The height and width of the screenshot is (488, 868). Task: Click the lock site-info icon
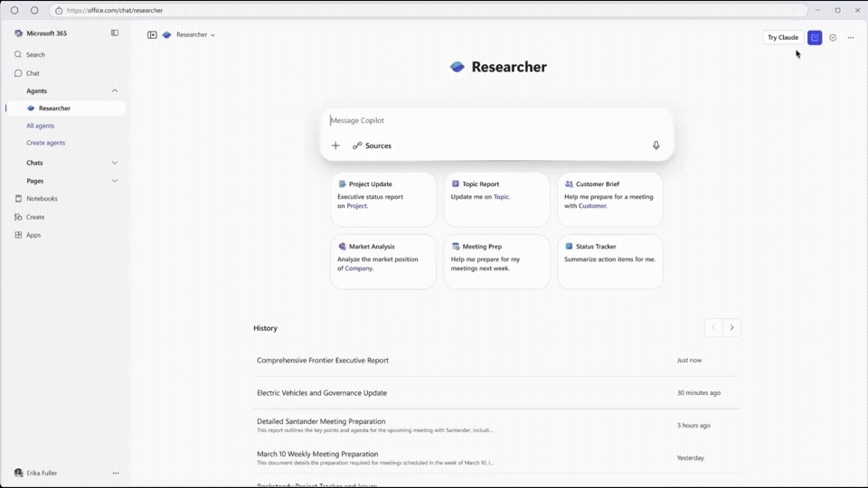(59, 11)
